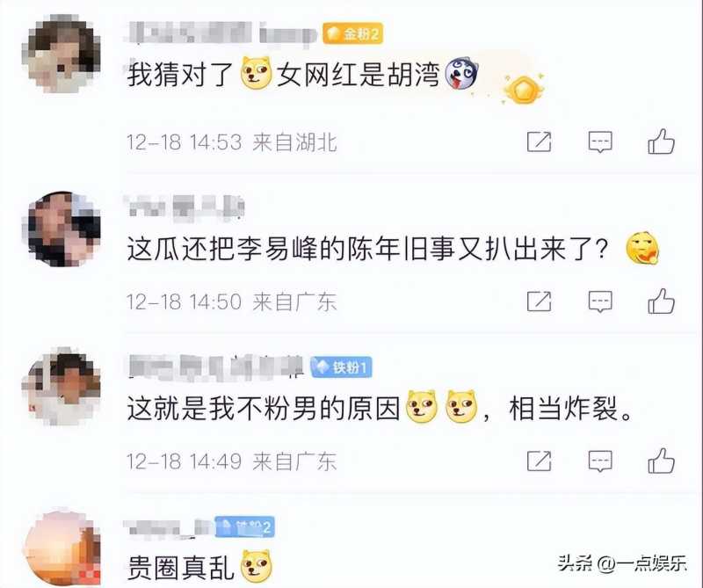Open the first commenter's avatar
Image resolution: width=703 pixels, height=588 pixels.
[64, 54]
